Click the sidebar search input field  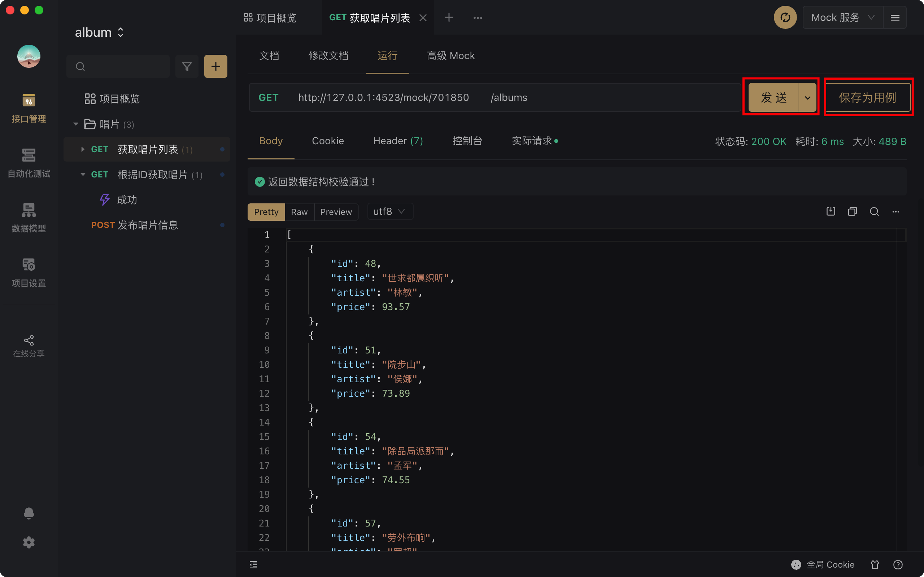coord(122,66)
